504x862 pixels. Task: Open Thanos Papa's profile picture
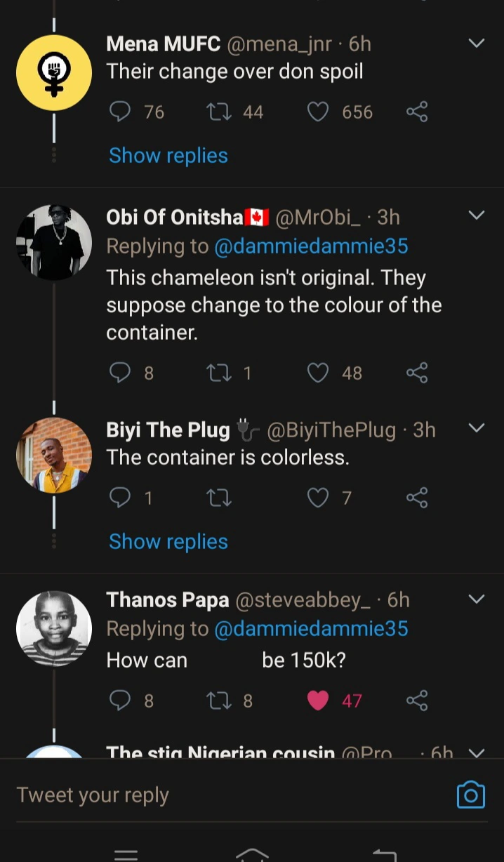pyautogui.click(x=54, y=628)
